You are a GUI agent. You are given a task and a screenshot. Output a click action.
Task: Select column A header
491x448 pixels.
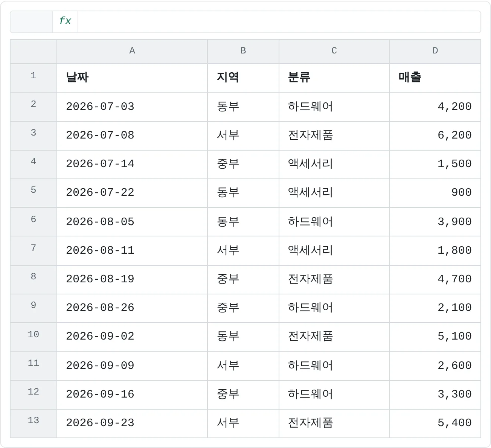coord(132,52)
